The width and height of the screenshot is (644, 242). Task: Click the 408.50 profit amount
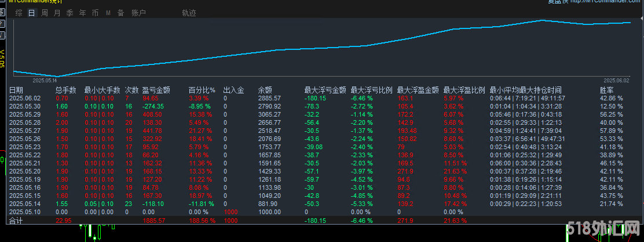tap(152, 114)
